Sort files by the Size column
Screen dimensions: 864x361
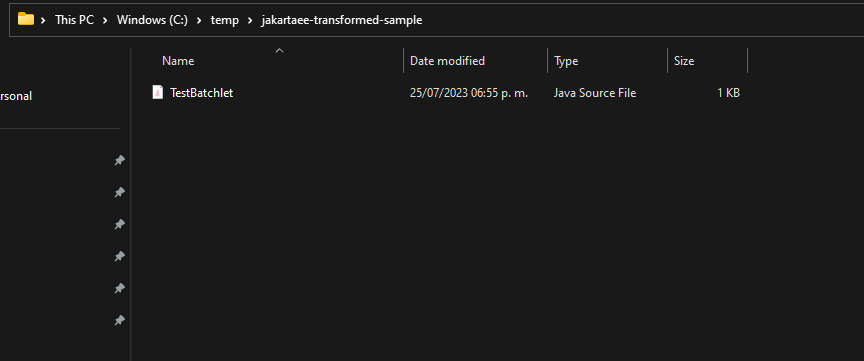click(684, 61)
